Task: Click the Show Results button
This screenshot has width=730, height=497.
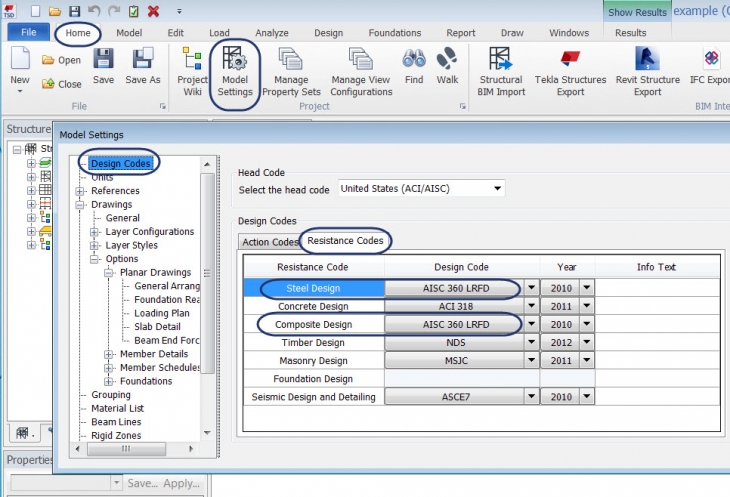Action: coord(635,12)
